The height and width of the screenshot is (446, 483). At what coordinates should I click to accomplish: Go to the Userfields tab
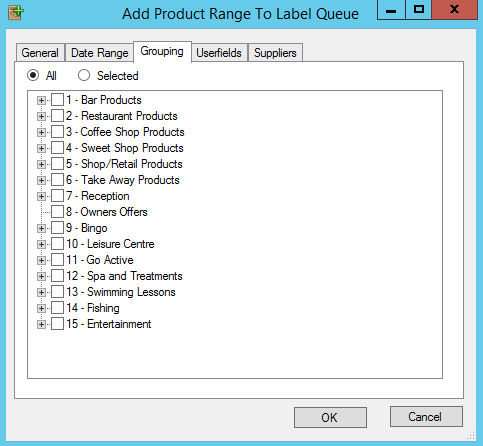[x=219, y=53]
